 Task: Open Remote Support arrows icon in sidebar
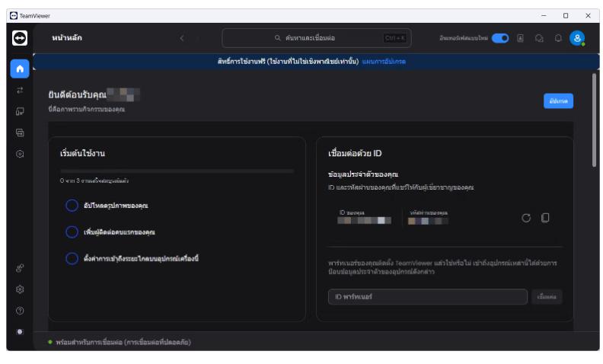20,90
